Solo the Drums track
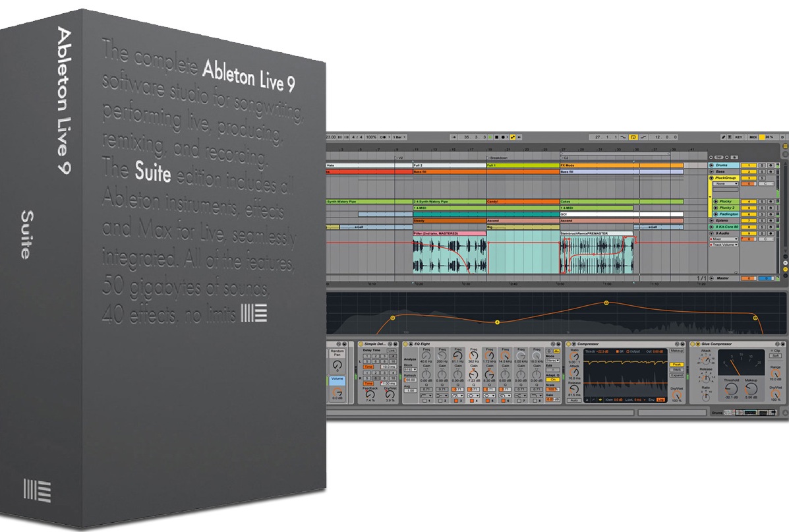Screen dimensions: 789x532 tap(762, 165)
